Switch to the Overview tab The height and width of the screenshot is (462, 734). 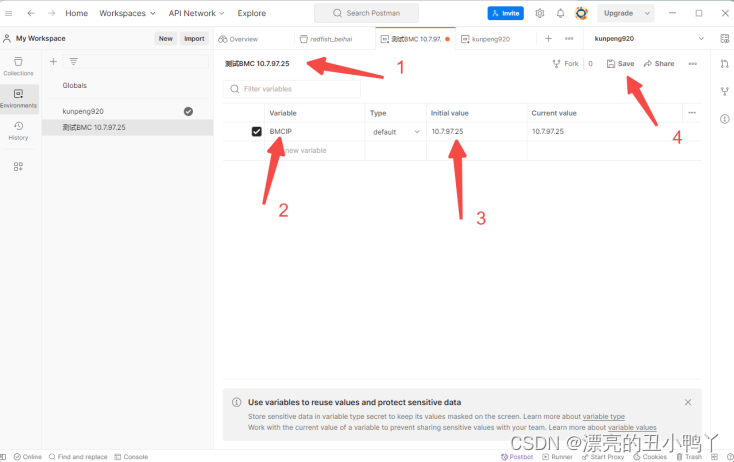239,39
